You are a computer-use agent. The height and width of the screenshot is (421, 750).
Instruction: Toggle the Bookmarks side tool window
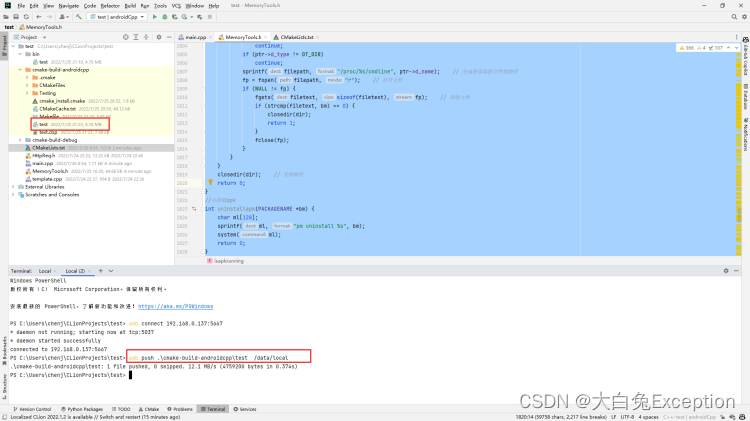(4, 351)
